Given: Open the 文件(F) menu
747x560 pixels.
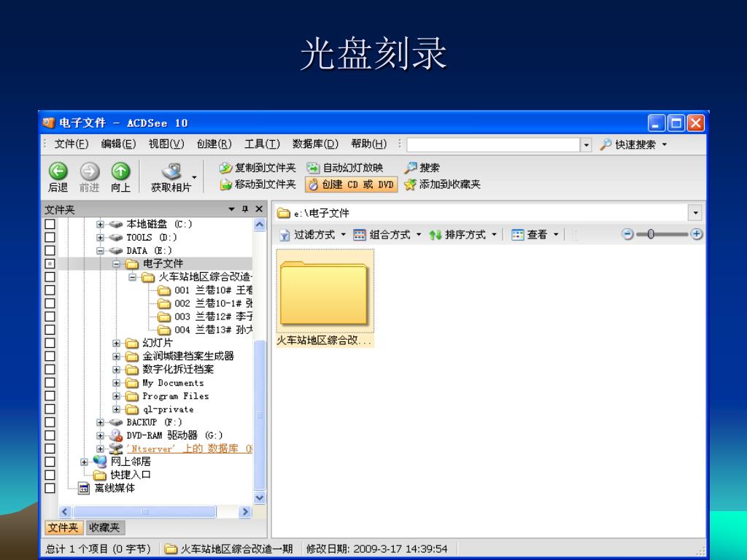Looking at the screenshot, I should [71, 144].
